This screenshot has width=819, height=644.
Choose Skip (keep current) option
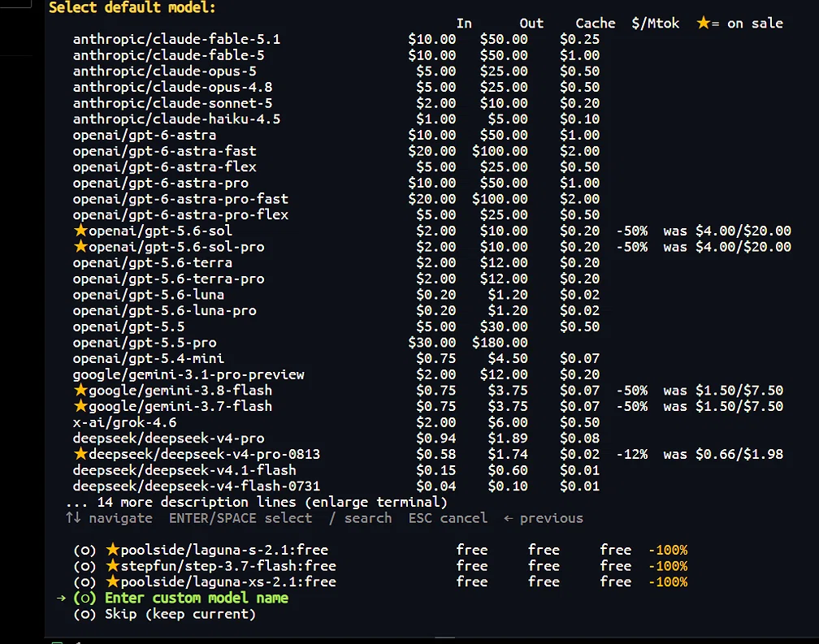[x=164, y=614]
